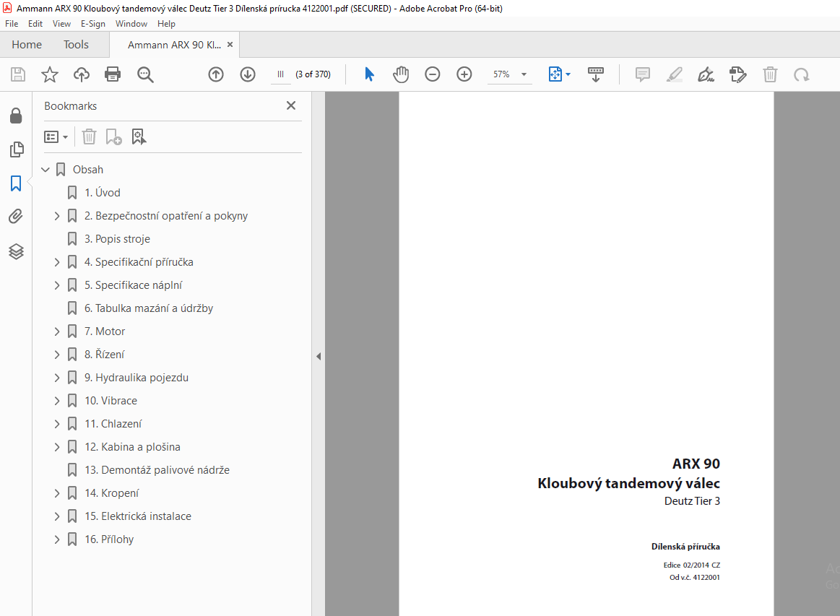Expand 15. Elektrická instalace bookmark
Viewport: 840px width, 616px height.
coord(57,516)
